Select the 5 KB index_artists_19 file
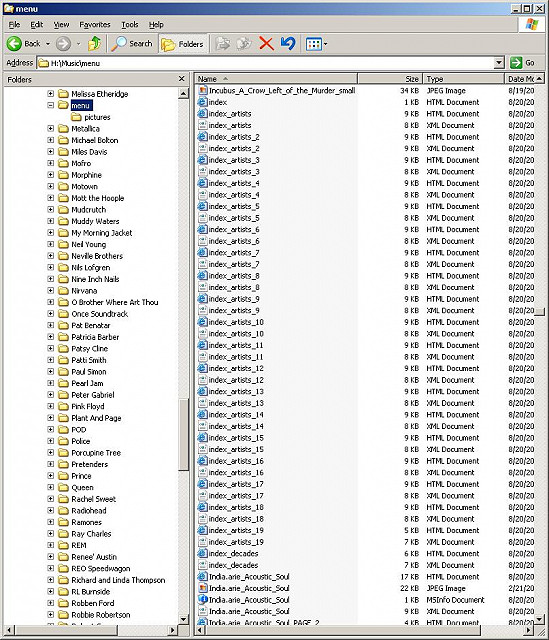The height and width of the screenshot is (640, 549). pyautogui.click(x=236, y=530)
